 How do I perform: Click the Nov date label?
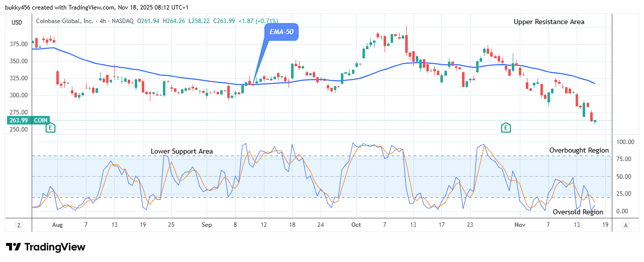[520, 225]
